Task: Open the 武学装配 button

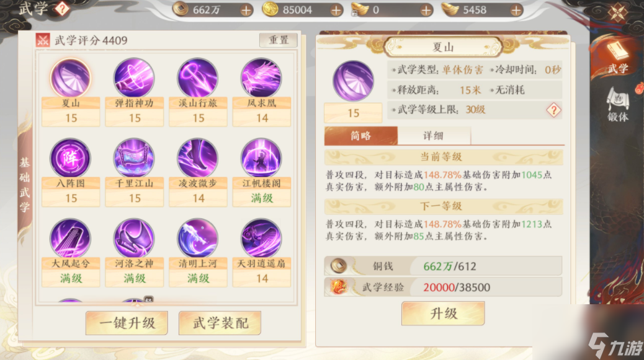Action: (220, 323)
